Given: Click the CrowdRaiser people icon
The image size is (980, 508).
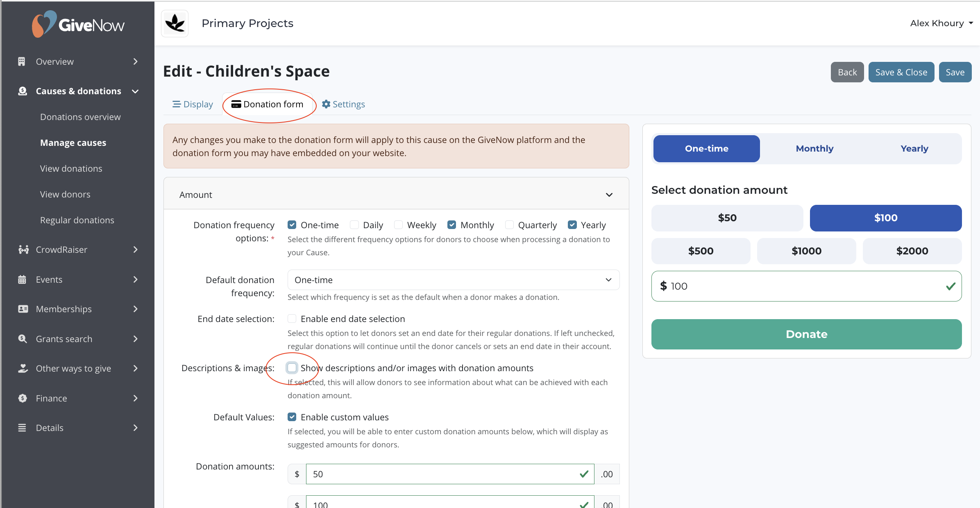Looking at the screenshot, I should click(23, 249).
